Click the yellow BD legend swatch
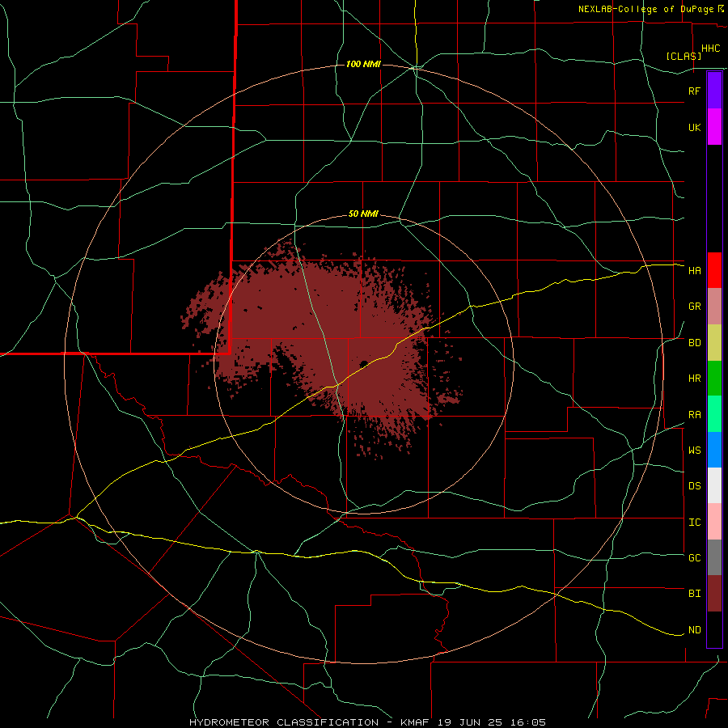 pyautogui.click(x=714, y=342)
